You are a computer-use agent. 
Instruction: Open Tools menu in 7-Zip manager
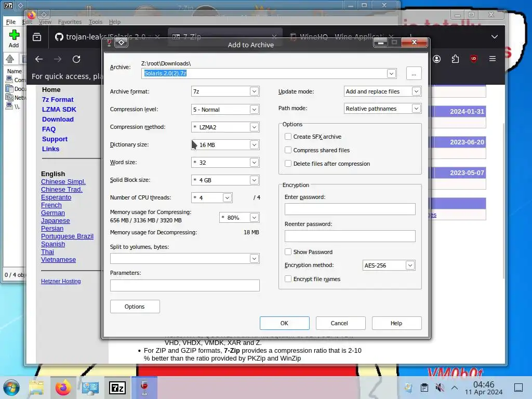(96, 22)
